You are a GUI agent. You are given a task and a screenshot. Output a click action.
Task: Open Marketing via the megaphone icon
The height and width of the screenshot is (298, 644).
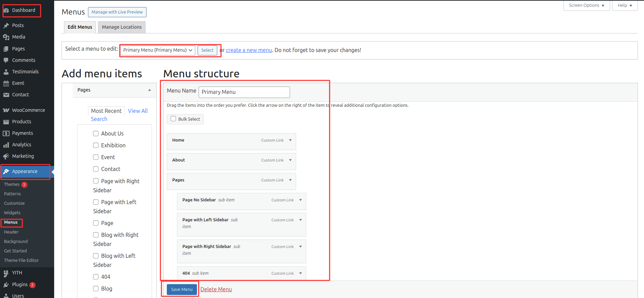pyautogui.click(x=6, y=156)
